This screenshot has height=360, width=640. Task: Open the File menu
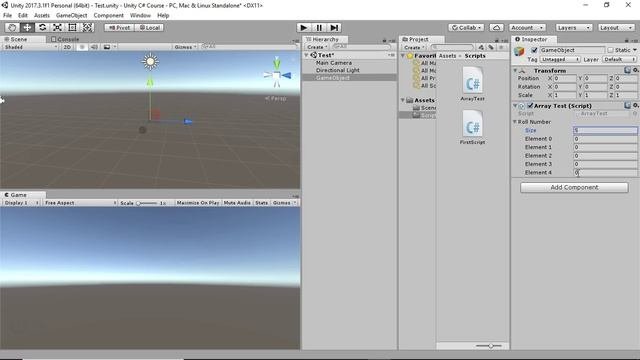(x=7, y=15)
